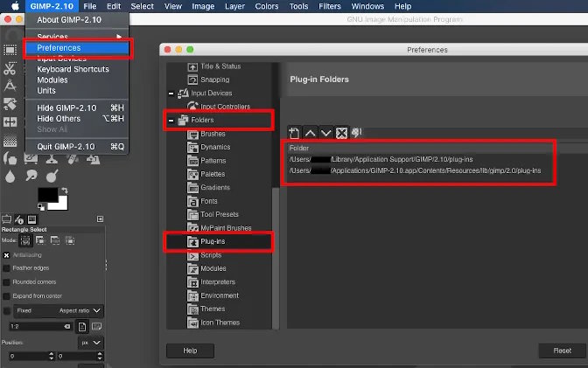Select the Scissors Select tool in toolbox
Viewport: 588px width, 368px height.
click(x=10, y=68)
